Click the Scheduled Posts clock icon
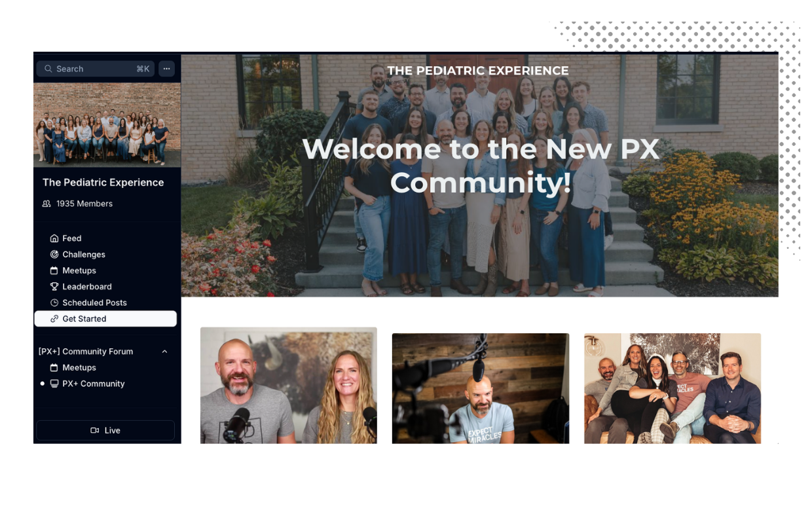Screen dimensions: 812x516 point(54,303)
